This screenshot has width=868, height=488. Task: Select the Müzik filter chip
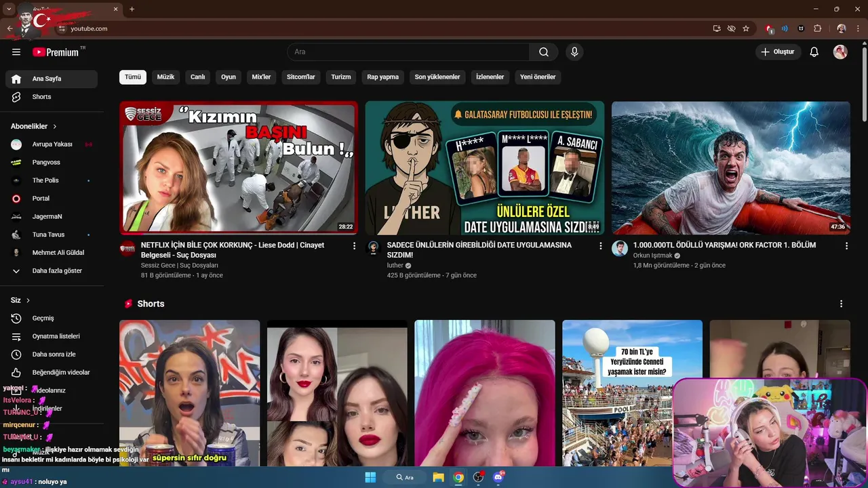166,77
